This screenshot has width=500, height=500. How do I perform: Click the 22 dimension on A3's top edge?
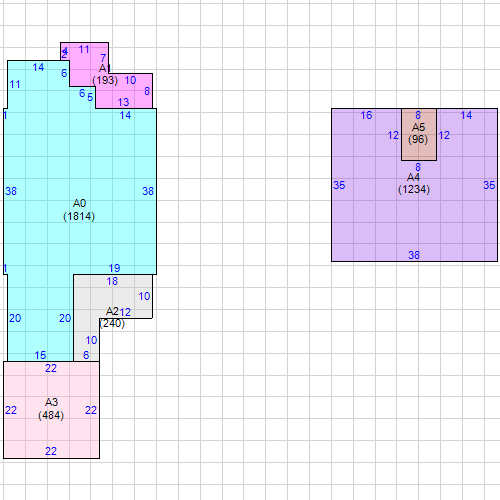coord(51,368)
